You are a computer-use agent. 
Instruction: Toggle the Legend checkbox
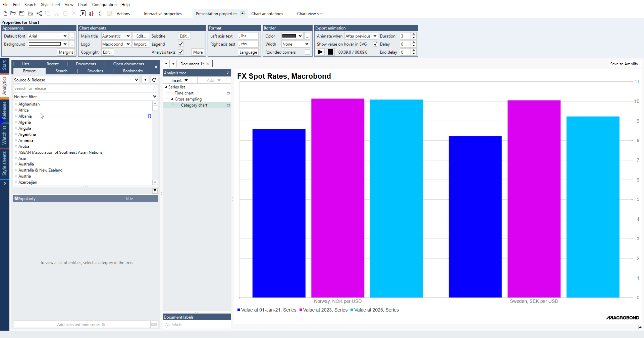tap(181, 44)
